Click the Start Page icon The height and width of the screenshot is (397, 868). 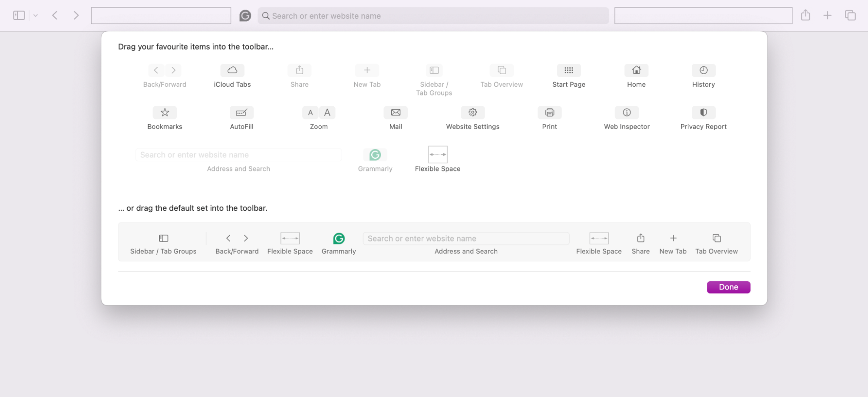pyautogui.click(x=569, y=70)
